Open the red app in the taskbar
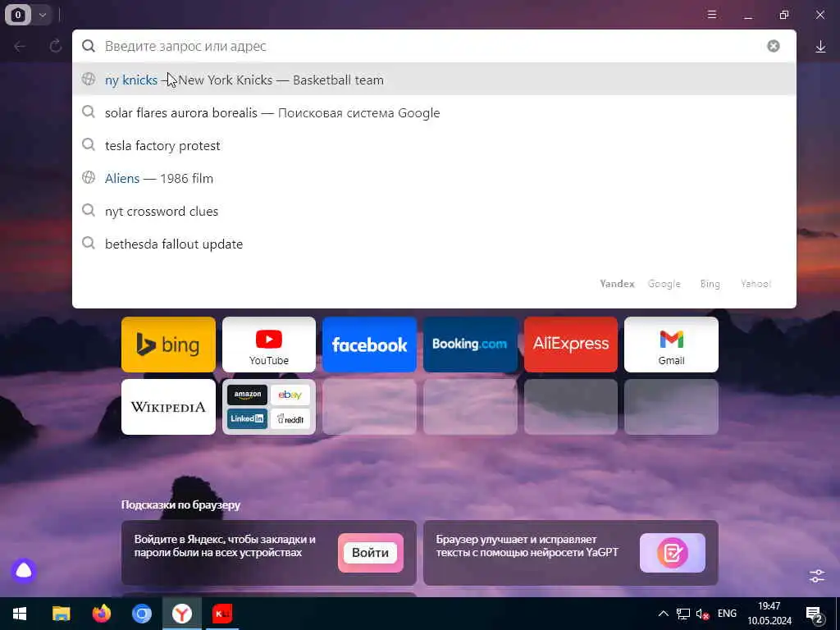Screen dimensions: 840x630 222,614
